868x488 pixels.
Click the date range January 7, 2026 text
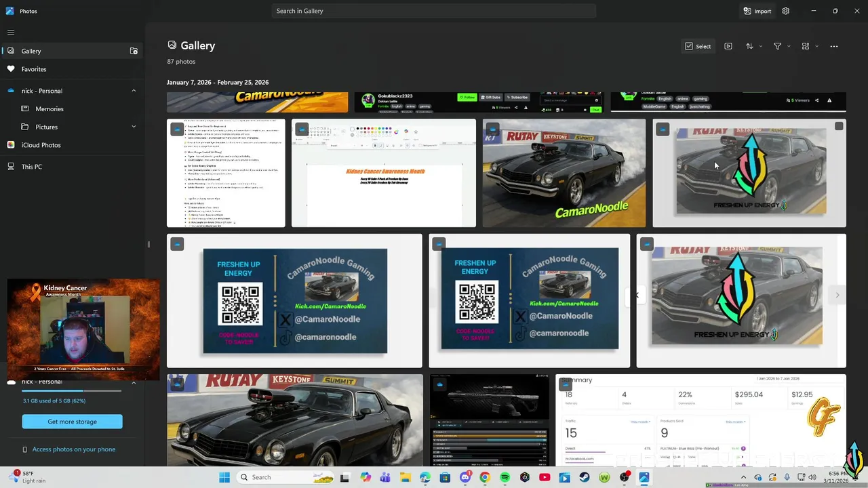pyautogui.click(x=218, y=83)
